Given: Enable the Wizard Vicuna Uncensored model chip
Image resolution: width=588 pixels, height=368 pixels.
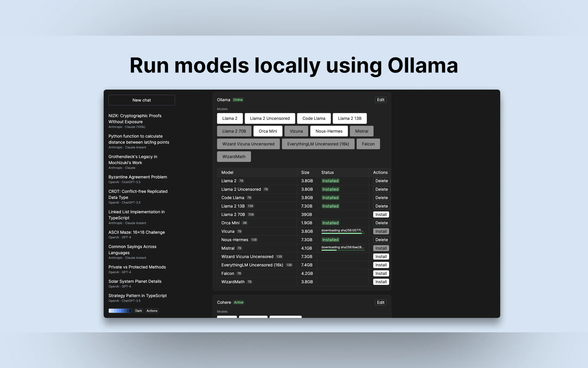Looking at the screenshot, I should tap(248, 144).
